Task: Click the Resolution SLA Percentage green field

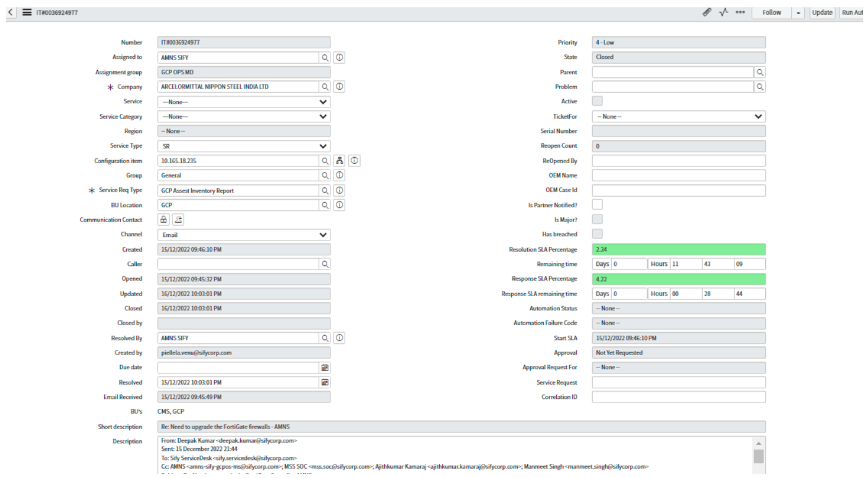Action: (x=679, y=249)
